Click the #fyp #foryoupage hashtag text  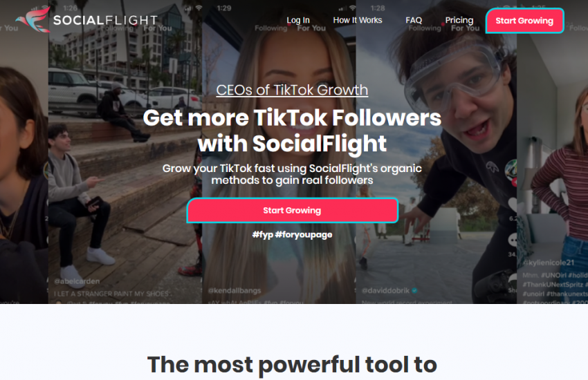(292, 235)
